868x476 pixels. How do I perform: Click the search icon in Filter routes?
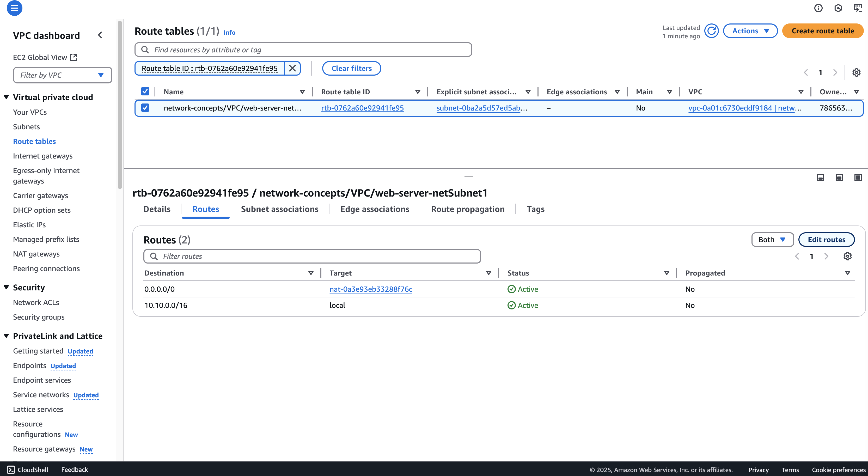pos(154,256)
